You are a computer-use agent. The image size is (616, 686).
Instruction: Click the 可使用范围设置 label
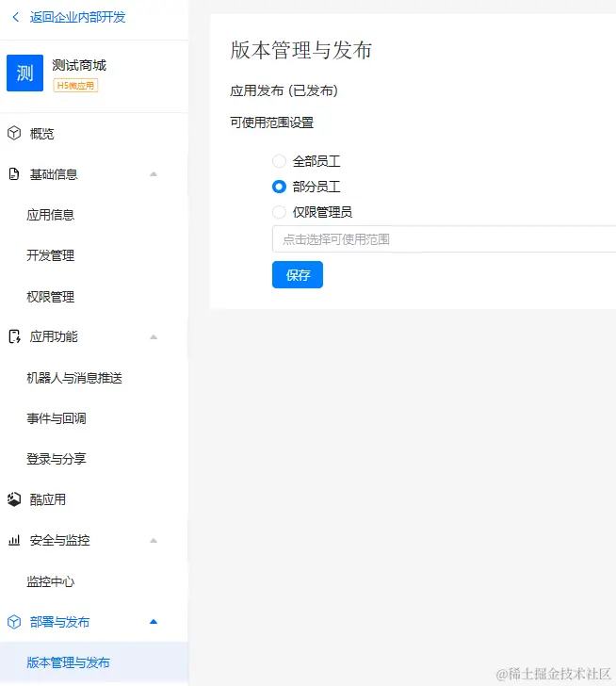271,122
